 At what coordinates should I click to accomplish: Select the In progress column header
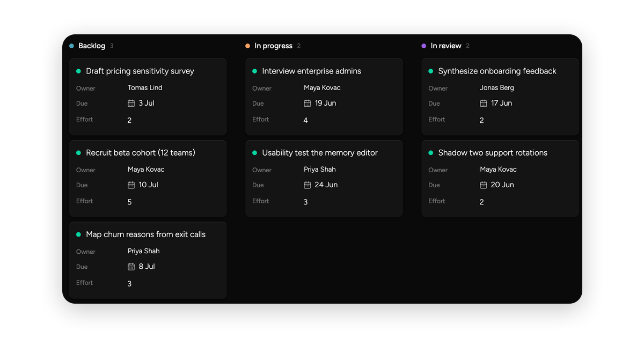click(273, 46)
